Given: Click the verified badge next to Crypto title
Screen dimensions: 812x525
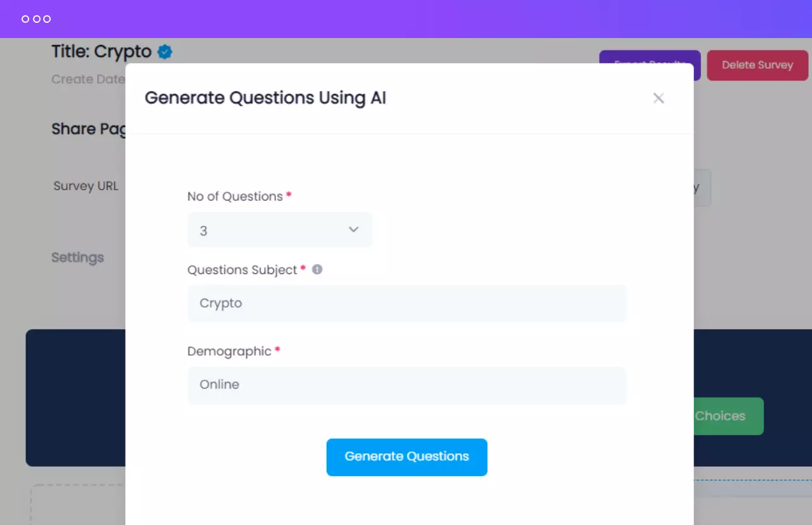Looking at the screenshot, I should click(165, 52).
